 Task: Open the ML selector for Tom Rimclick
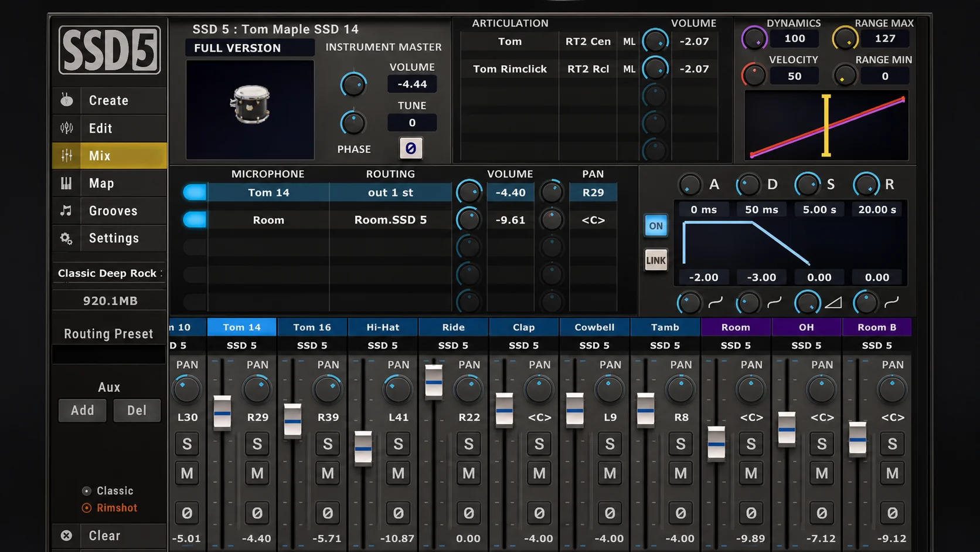(x=629, y=69)
